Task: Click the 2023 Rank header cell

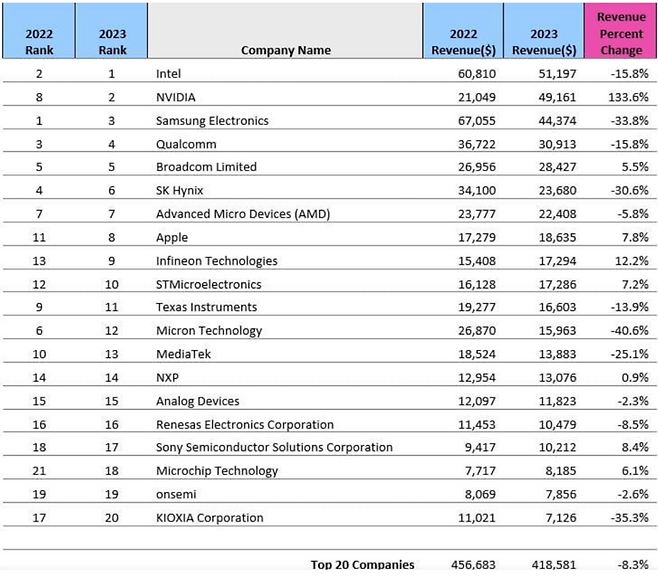Action: point(112,42)
